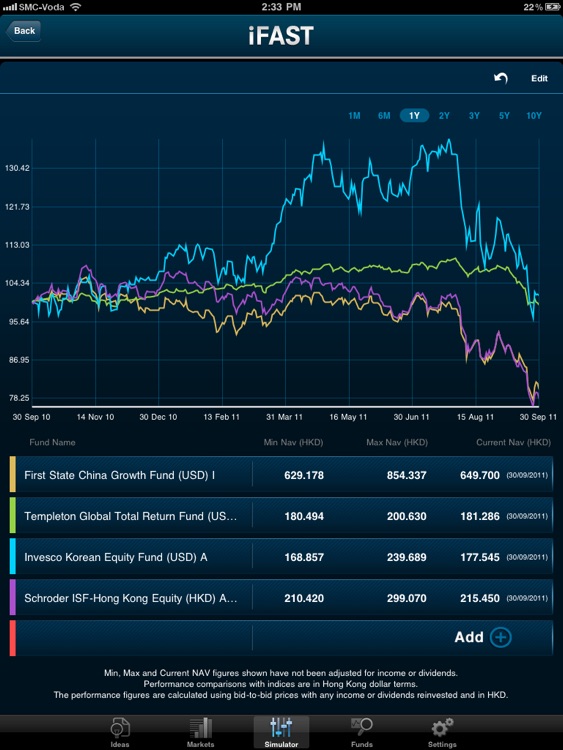Screen dimensions: 563x750
Task: Click First State max NAV 854.337
Action: tap(407, 475)
